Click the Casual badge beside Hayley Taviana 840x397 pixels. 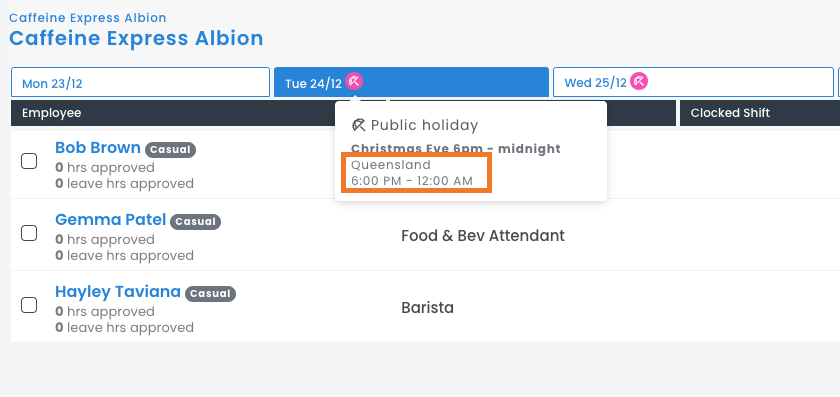click(x=211, y=294)
